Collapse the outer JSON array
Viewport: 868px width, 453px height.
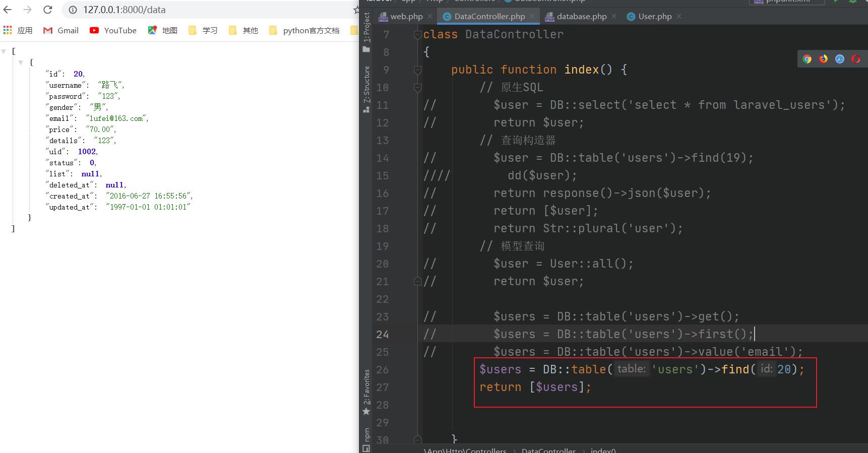[4, 51]
